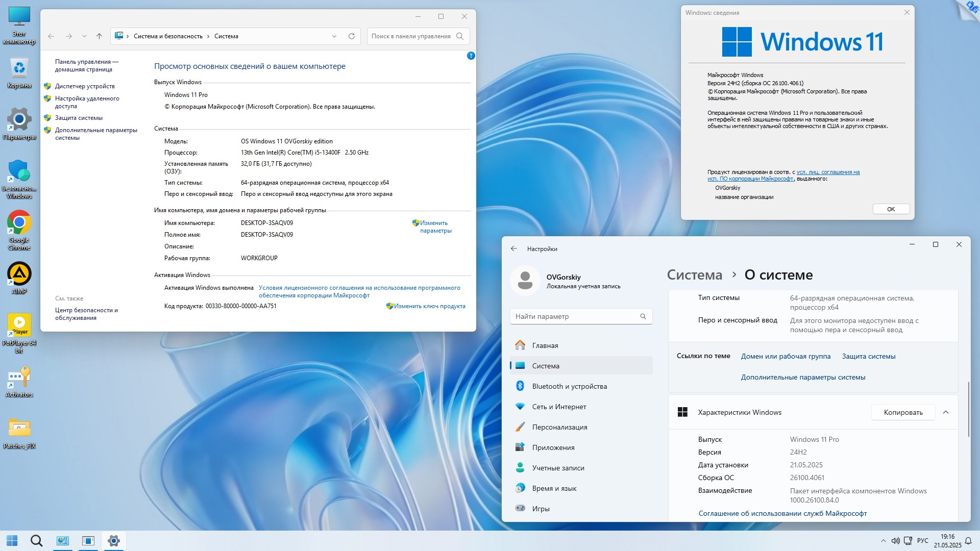Viewport: 980px width, 551px height.
Task: Open the notification bell in the system tray
Action: (968, 541)
